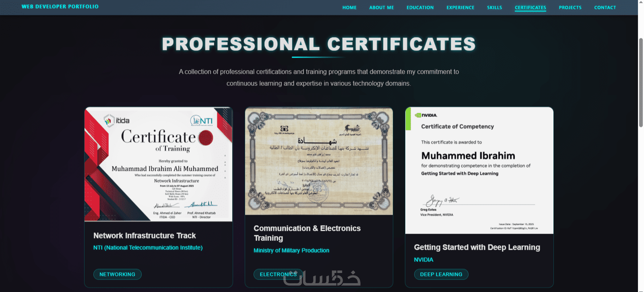Click the Web Developer Portfolio site title
This screenshot has height=292, width=644.
point(60,6)
